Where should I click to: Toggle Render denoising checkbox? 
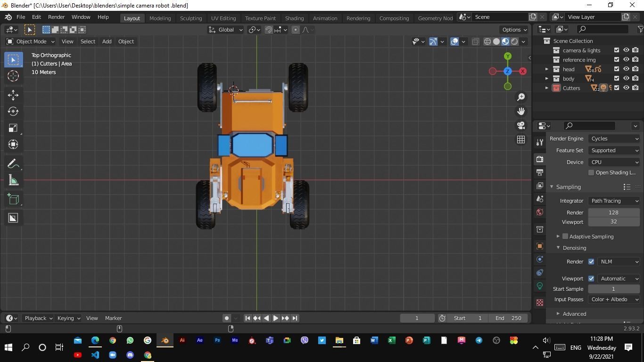click(x=591, y=262)
